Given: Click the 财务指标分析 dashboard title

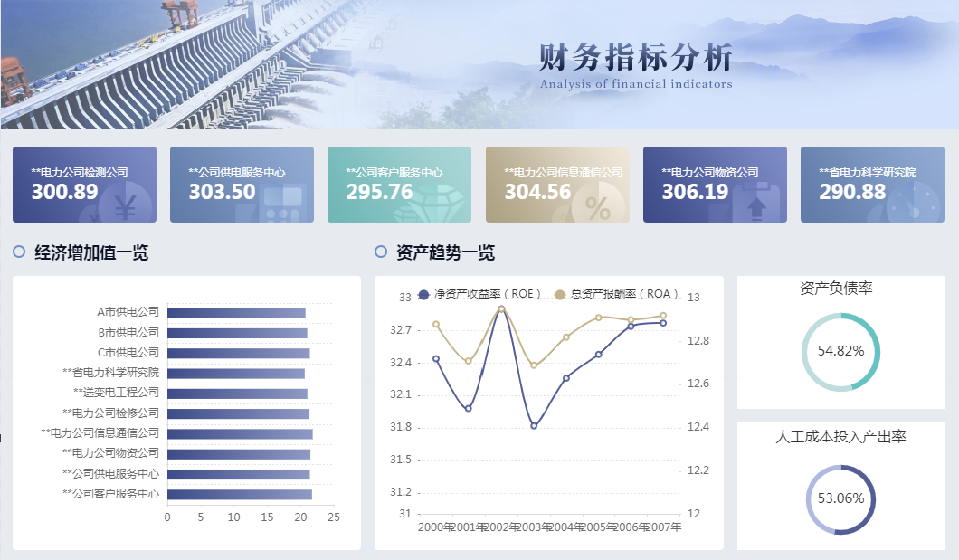Looking at the screenshot, I should pyautogui.click(x=638, y=56).
